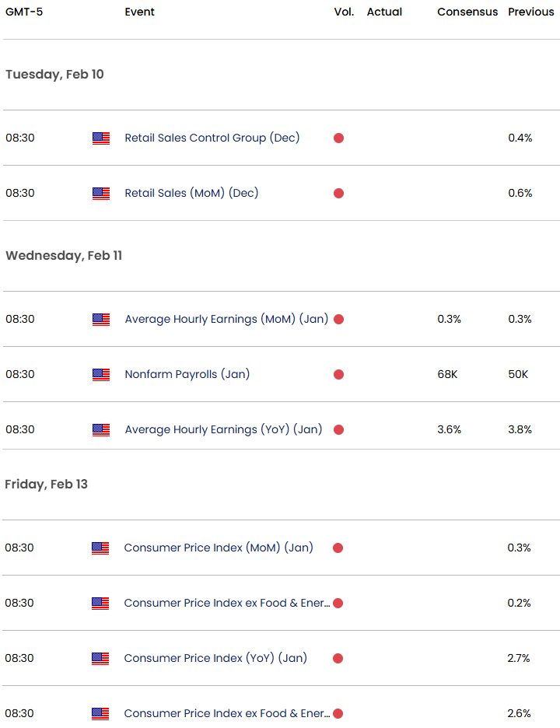Screen dimensions: 560x728
Task: Click the Previous column header
Action: click(x=531, y=12)
